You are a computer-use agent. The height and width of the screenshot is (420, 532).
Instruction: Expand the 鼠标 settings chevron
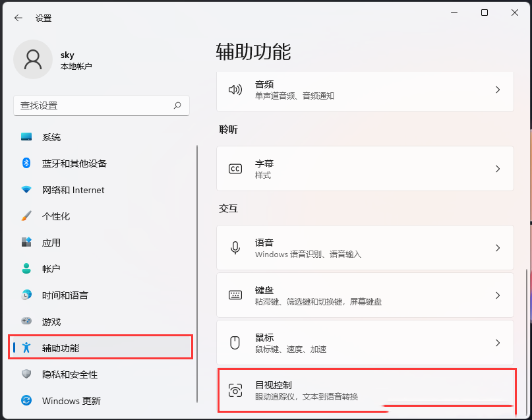498,343
